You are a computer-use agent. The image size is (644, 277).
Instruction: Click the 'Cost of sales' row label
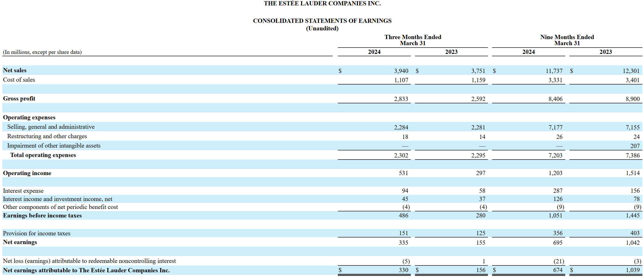(19, 80)
